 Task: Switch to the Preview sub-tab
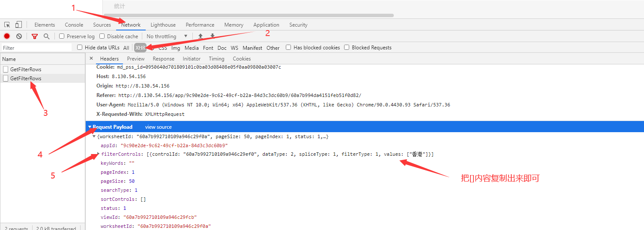click(x=136, y=59)
